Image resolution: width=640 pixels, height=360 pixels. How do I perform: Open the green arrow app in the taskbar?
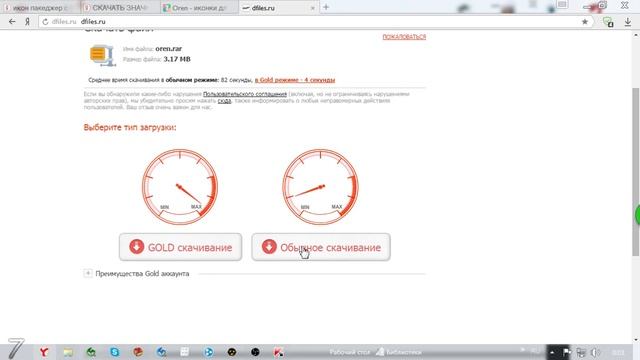(91, 352)
